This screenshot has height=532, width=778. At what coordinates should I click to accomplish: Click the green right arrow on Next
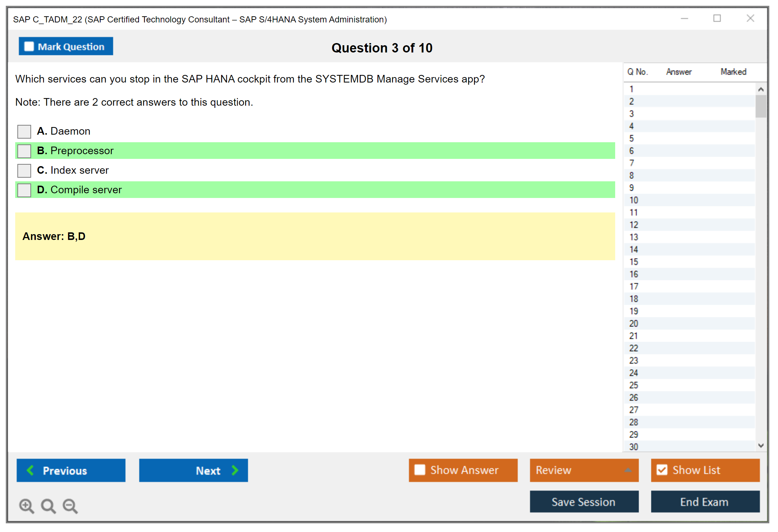click(x=235, y=470)
